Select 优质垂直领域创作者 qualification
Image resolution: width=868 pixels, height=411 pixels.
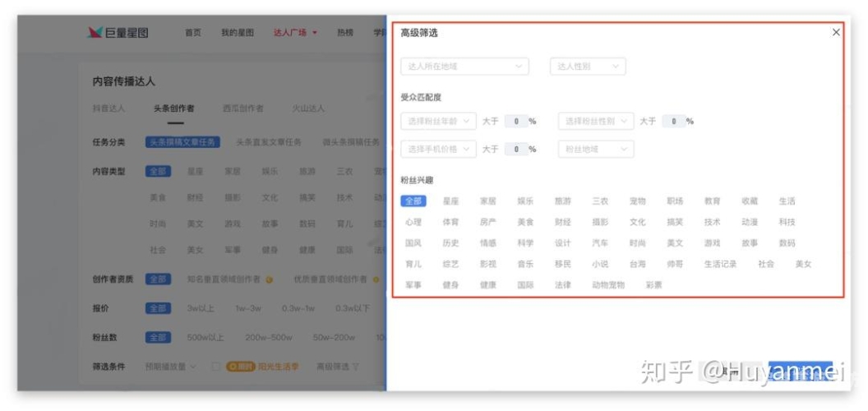coord(330,279)
